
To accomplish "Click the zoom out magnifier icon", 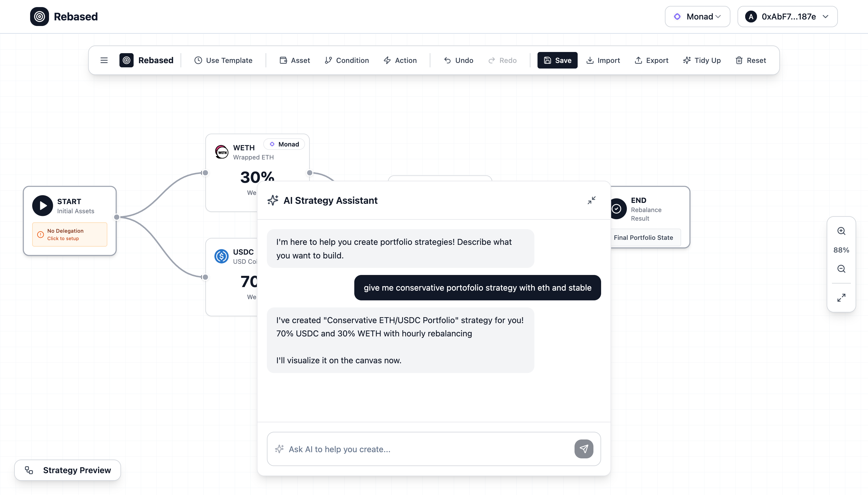I will 841,268.
